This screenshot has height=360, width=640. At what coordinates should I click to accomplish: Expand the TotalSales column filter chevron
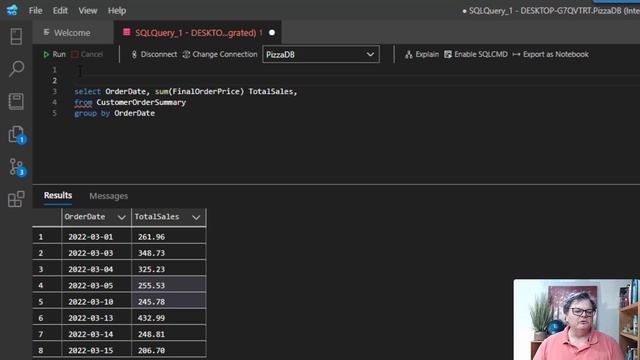click(x=196, y=218)
